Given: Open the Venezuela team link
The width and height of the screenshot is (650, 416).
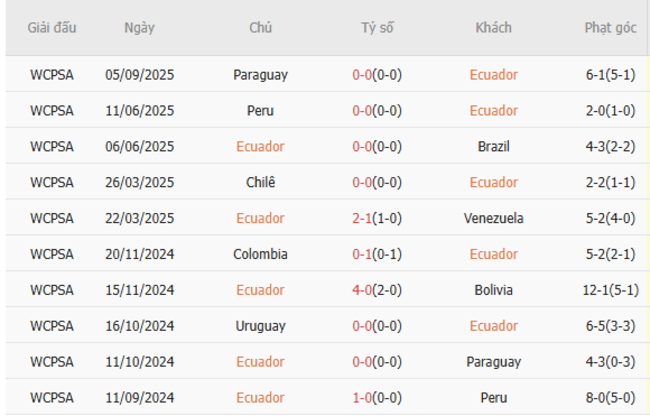Looking at the screenshot, I should click(494, 219).
